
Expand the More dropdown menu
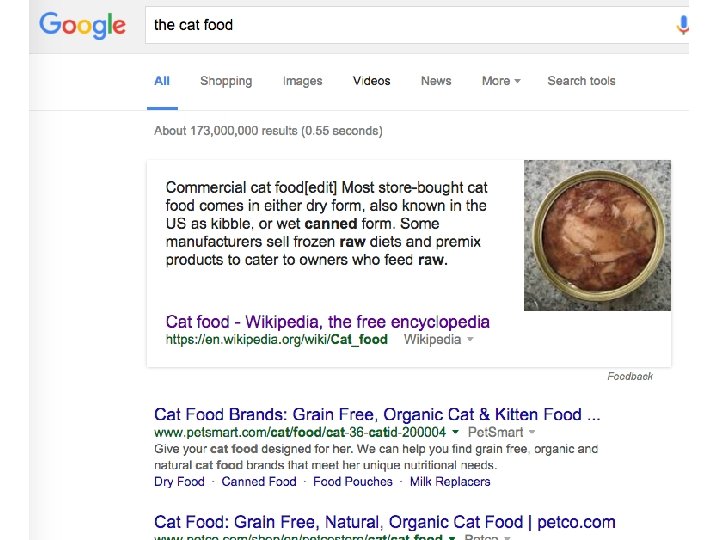tap(501, 81)
